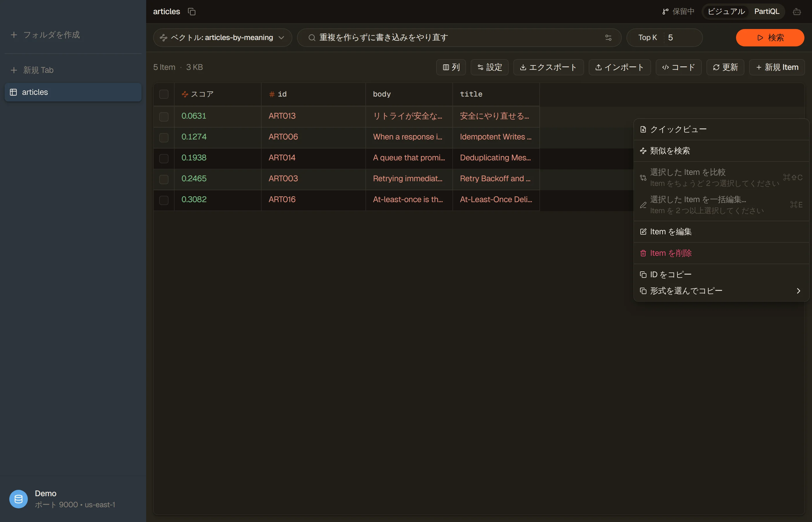
Task: Click the hash icon in id column header
Action: click(272, 94)
